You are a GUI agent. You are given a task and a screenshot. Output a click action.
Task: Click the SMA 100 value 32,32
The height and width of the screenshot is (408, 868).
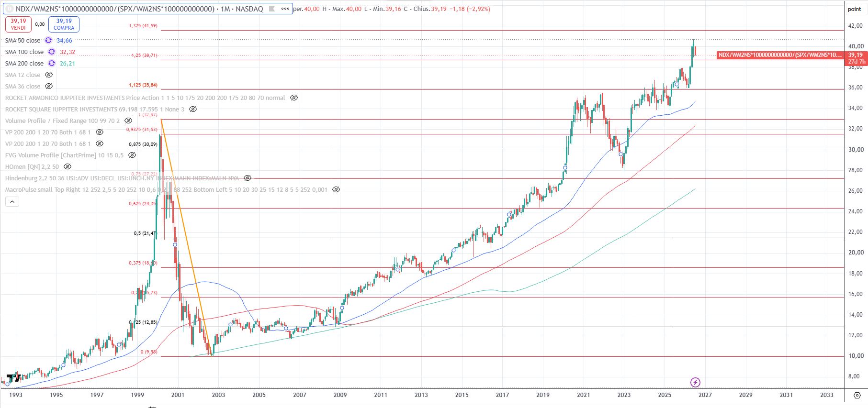tap(68, 52)
